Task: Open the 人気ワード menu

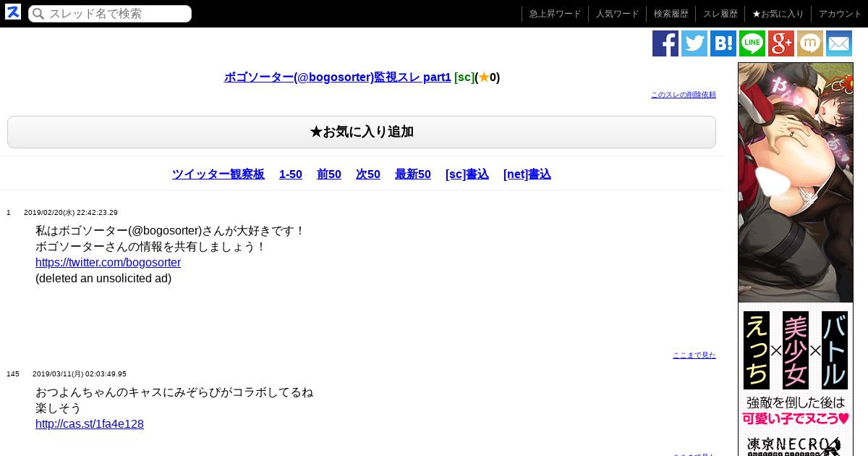Action: tap(617, 14)
